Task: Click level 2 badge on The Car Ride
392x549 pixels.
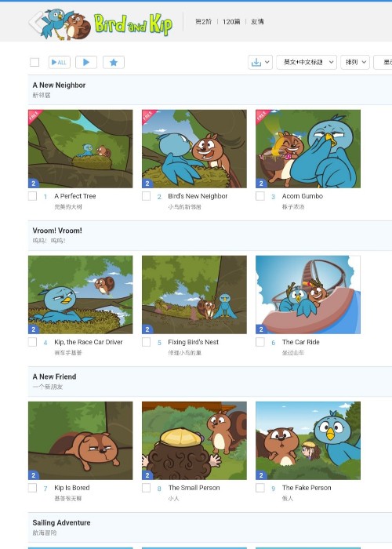Action: [x=261, y=329]
